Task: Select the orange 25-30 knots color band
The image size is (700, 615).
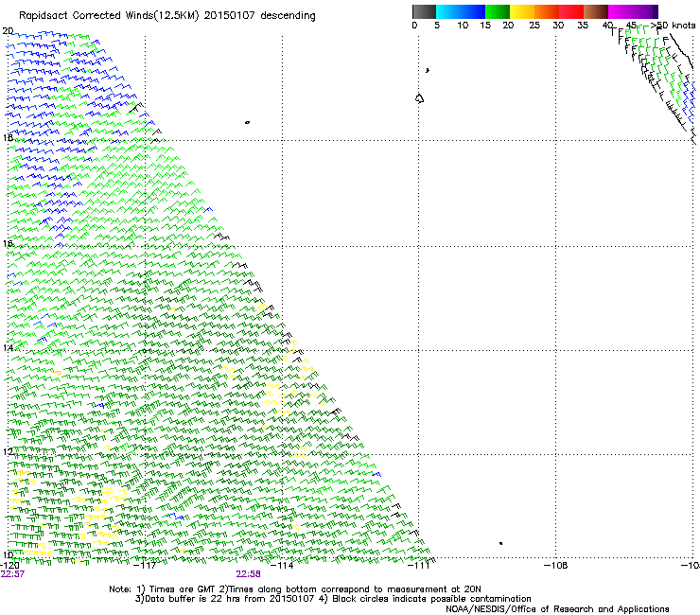Action: tap(547, 11)
